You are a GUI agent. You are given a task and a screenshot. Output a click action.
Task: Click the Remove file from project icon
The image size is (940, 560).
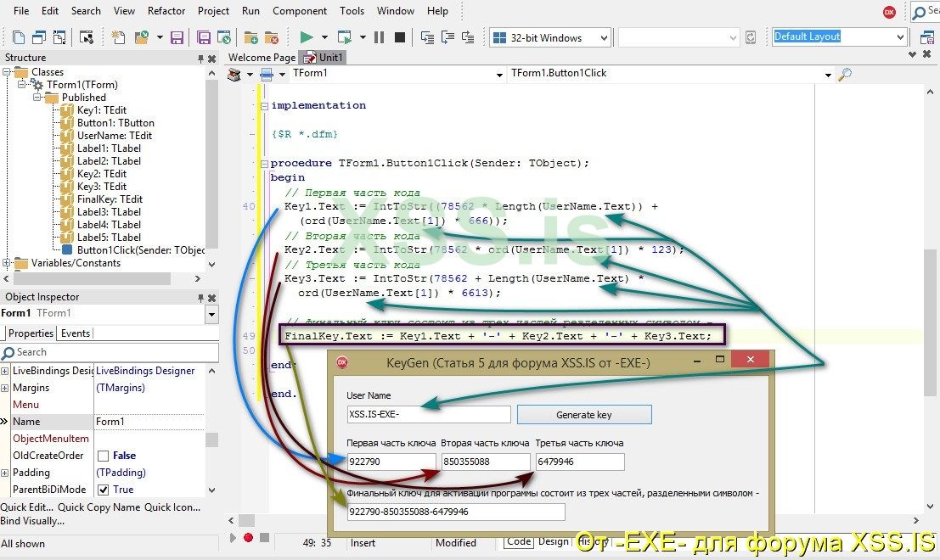tap(272, 37)
